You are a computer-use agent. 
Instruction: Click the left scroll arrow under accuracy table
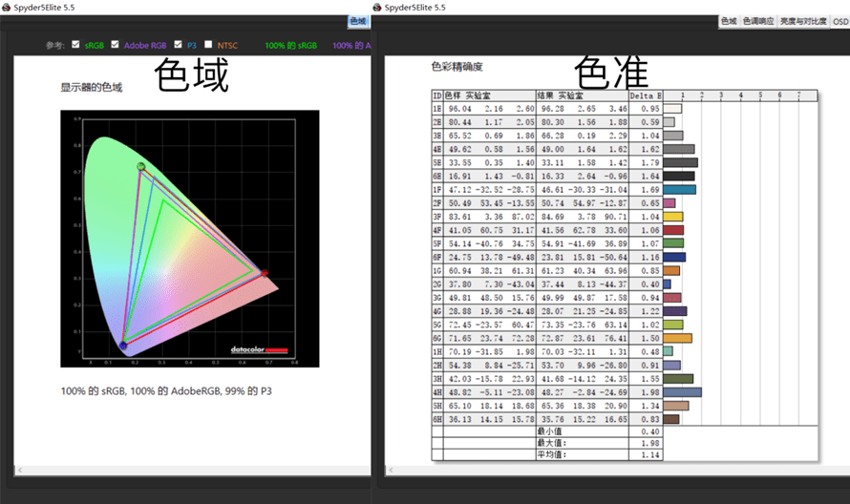tap(391, 470)
